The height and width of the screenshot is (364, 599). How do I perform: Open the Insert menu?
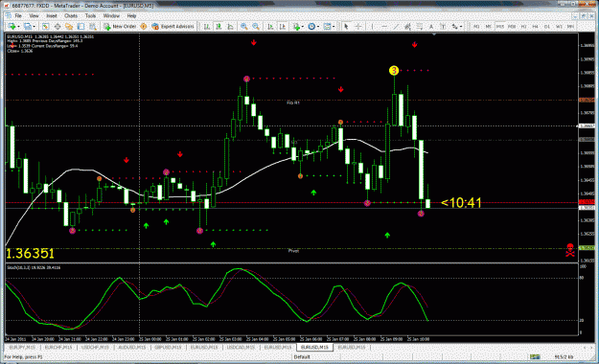(52, 16)
